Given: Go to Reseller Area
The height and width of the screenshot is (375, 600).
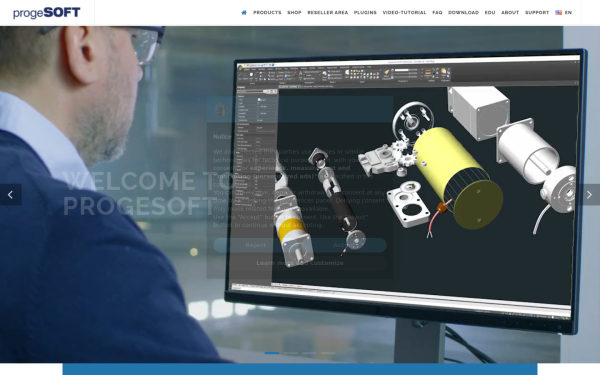Looking at the screenshot, I should point(328,13).
